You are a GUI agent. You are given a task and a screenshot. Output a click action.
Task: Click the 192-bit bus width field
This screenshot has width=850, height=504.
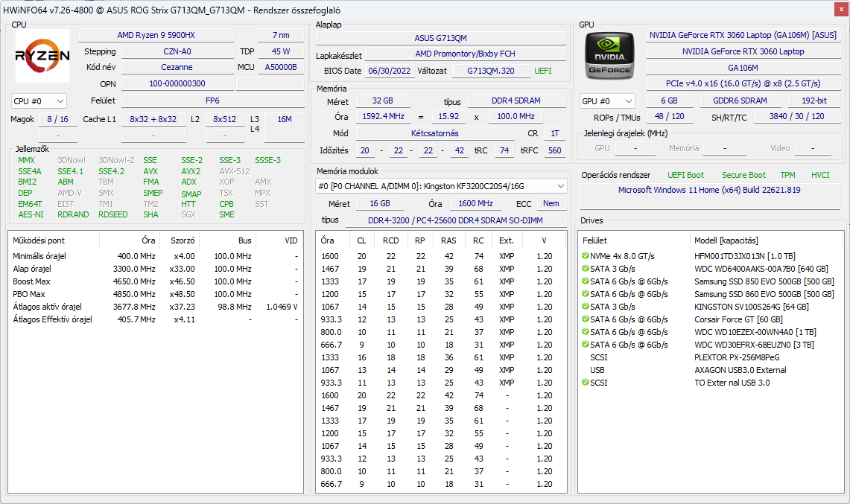tap(813, 101)
